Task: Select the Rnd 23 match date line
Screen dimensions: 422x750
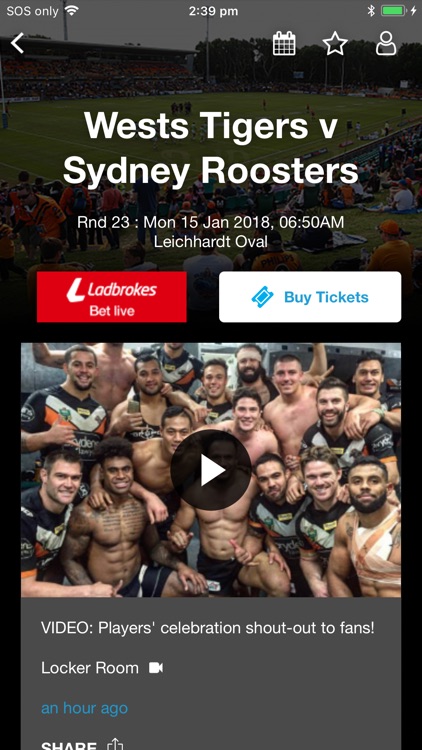Action: click(x=211, y=222)
